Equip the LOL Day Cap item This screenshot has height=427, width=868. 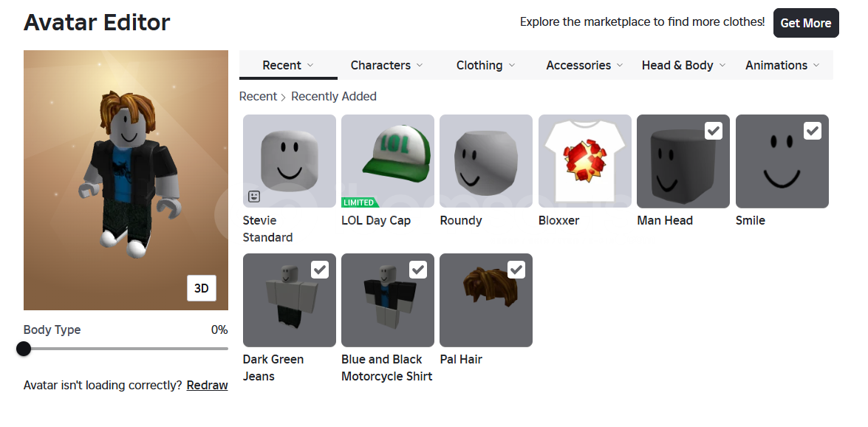click(x=388, y=161)
